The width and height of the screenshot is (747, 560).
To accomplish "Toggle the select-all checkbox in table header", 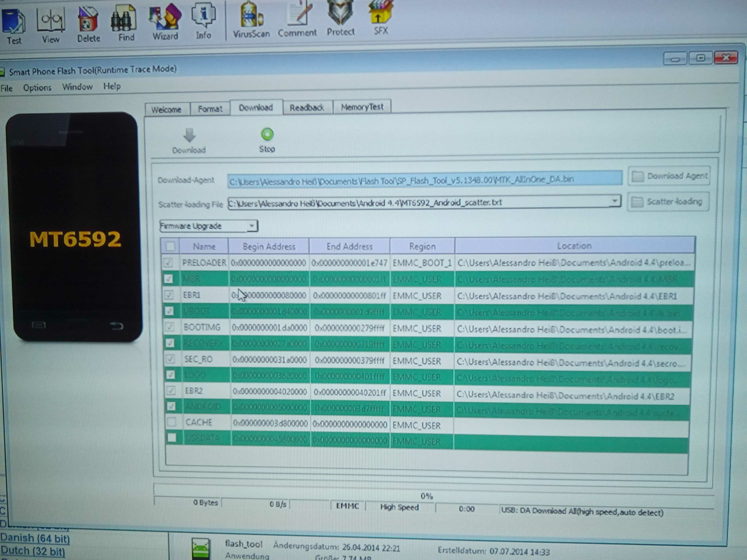I will pos(170,246).
